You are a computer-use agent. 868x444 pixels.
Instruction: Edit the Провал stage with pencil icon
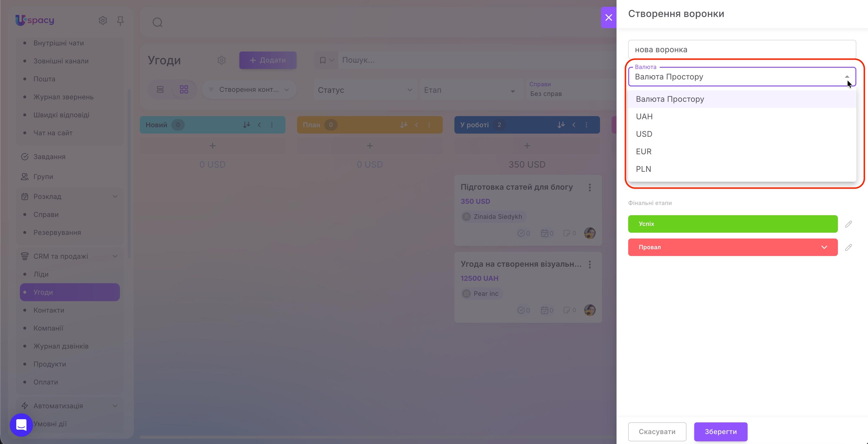pyautogui.click(x=848, y=248)
